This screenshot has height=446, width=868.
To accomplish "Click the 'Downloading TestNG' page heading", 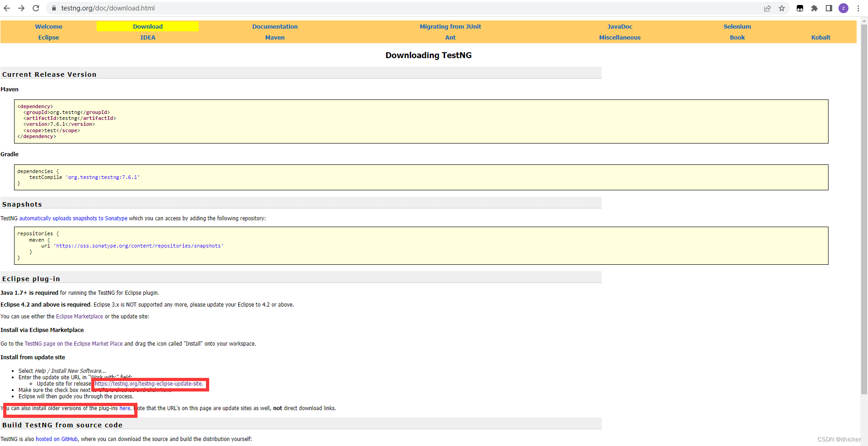I will [428, 55].
